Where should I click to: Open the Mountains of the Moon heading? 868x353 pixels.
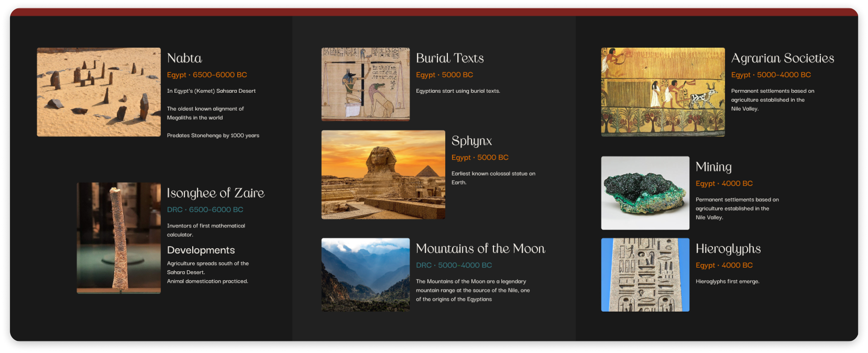tap(480, 249)
